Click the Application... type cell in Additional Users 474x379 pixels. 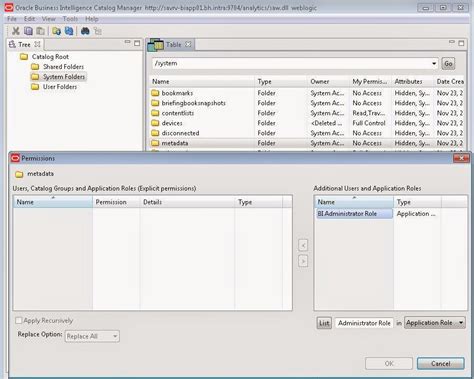[x=416, y=214]
